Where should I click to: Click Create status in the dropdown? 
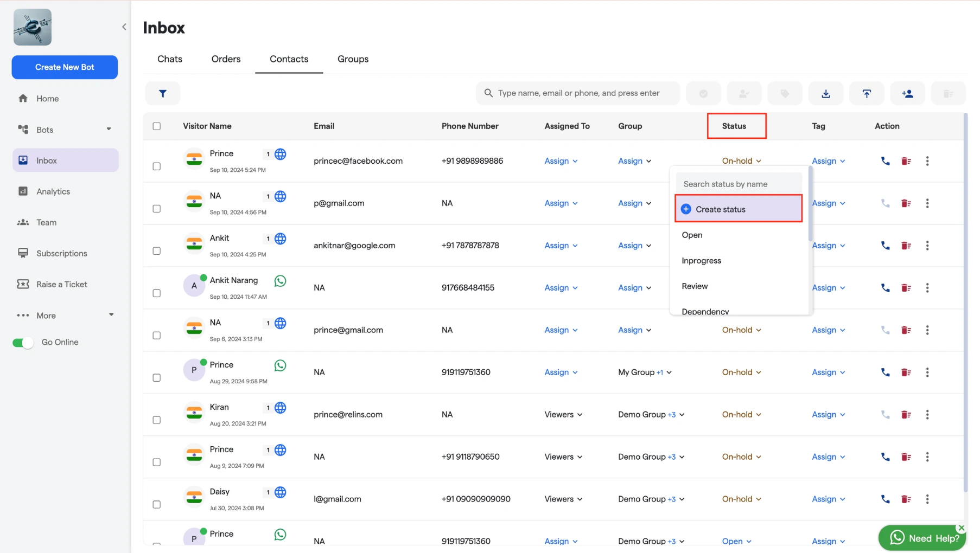click(739, 209)
